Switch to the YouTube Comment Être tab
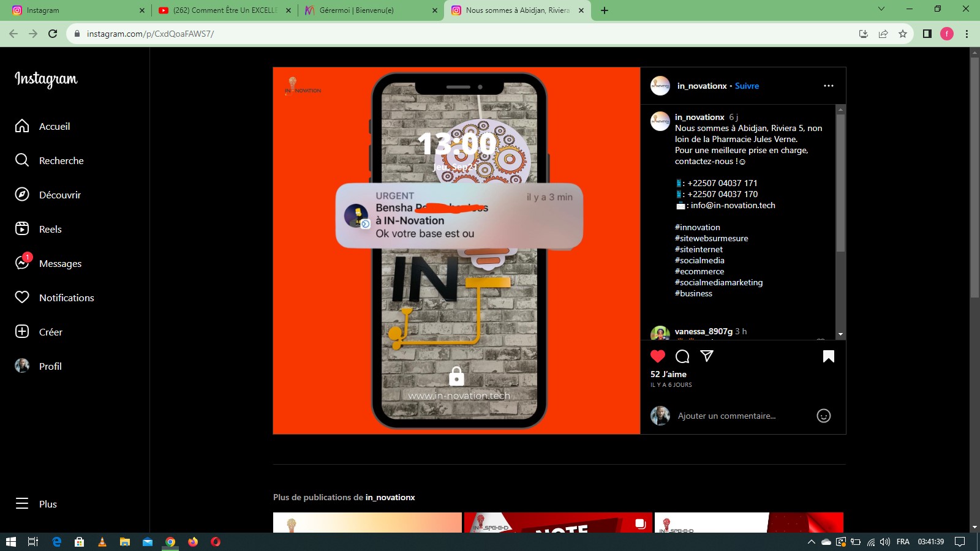The height and width of the screenshot is (551, 980). (x=224, y=10)
